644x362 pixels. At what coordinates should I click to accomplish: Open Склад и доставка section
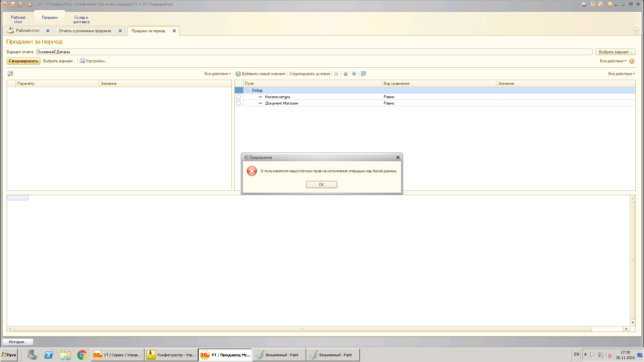(81, 19)
